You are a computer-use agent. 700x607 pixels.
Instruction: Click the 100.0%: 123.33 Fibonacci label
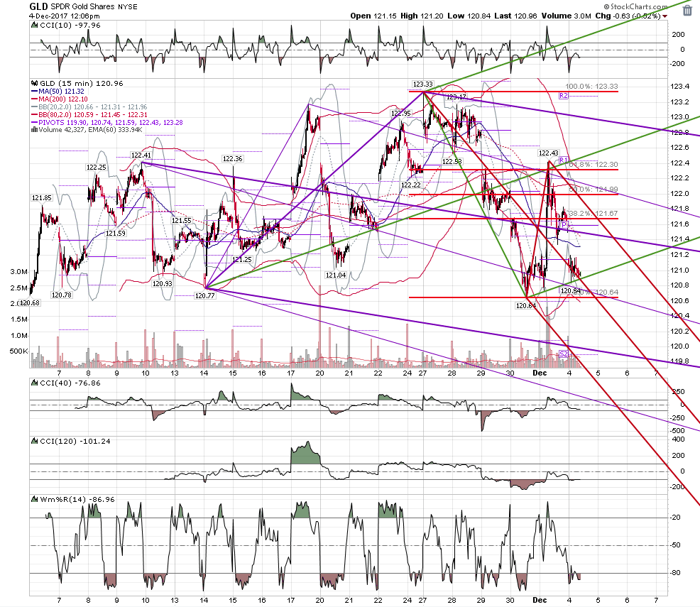591,87
